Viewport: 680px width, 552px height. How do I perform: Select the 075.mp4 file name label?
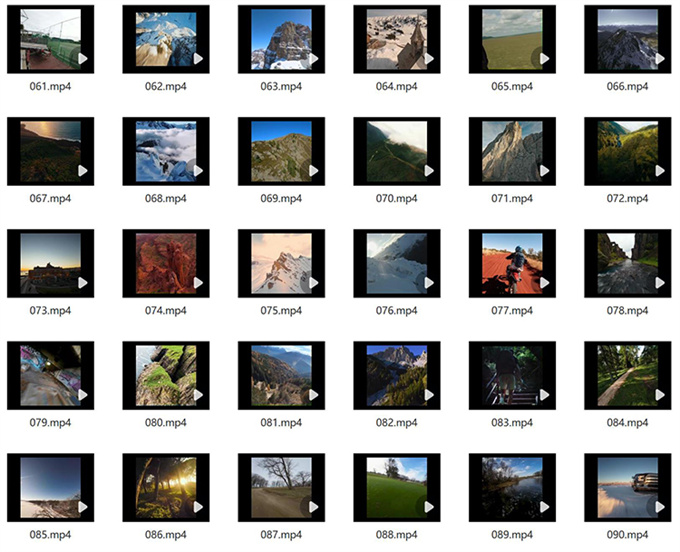coord(281,310)
